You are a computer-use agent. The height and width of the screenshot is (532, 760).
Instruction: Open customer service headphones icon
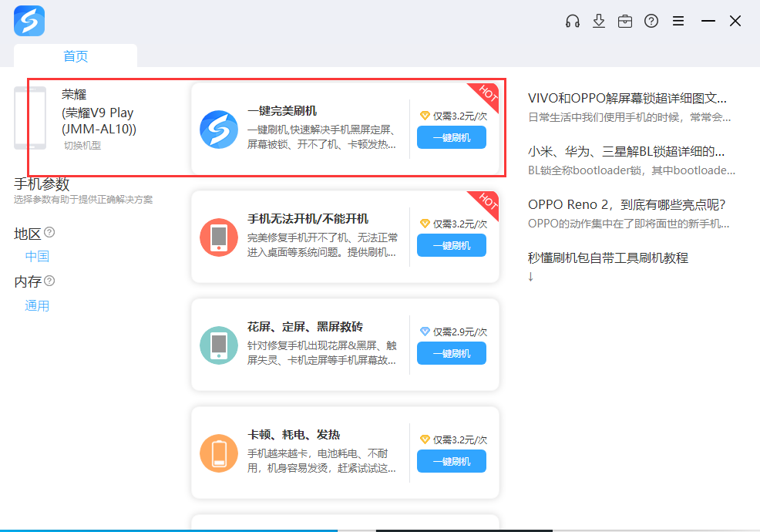[573, 21]
